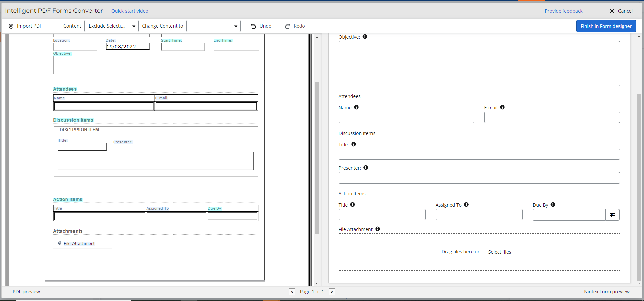
Task: Click the Cancel button
Action: click(x=621, y=11)
